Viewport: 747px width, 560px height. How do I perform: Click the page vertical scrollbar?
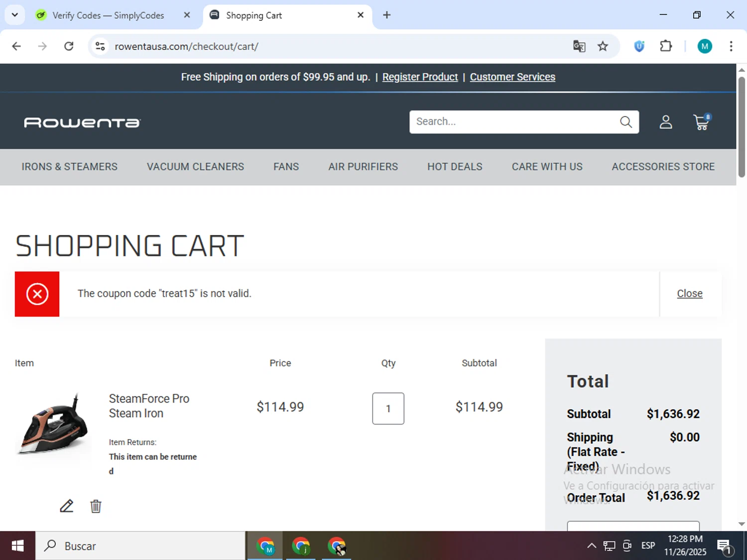click(742, 127)
